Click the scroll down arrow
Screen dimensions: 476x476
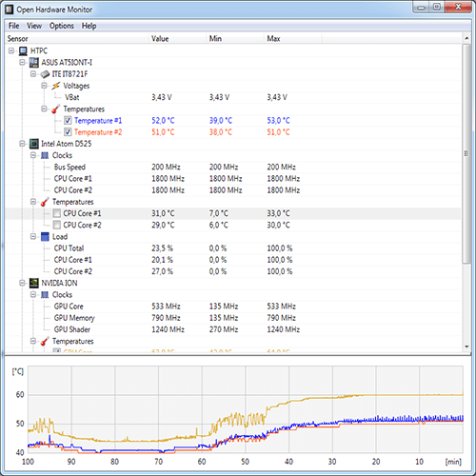pos(466,347)
